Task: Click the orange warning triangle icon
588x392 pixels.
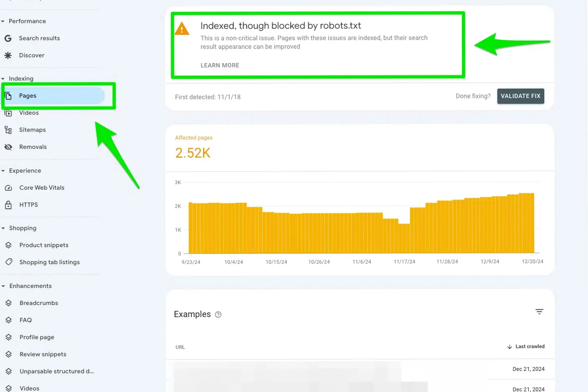Action: [x=182, y=28]
